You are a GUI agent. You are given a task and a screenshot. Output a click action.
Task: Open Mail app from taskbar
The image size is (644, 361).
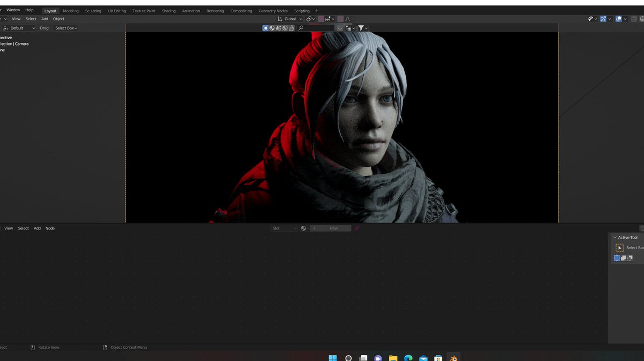click(423, 358)
